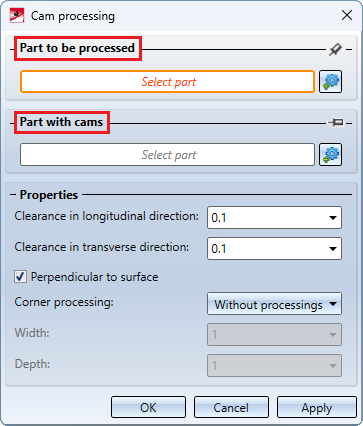The height and width of the screenshot is (426, 363).
Task: Click the Apply button
Action: click(317, 407)
